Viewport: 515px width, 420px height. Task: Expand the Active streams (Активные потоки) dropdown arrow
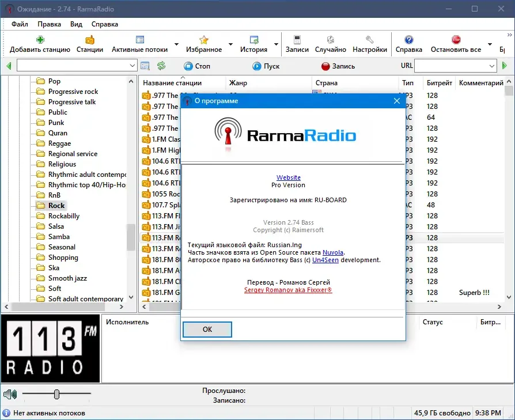[x=176, y=44]
